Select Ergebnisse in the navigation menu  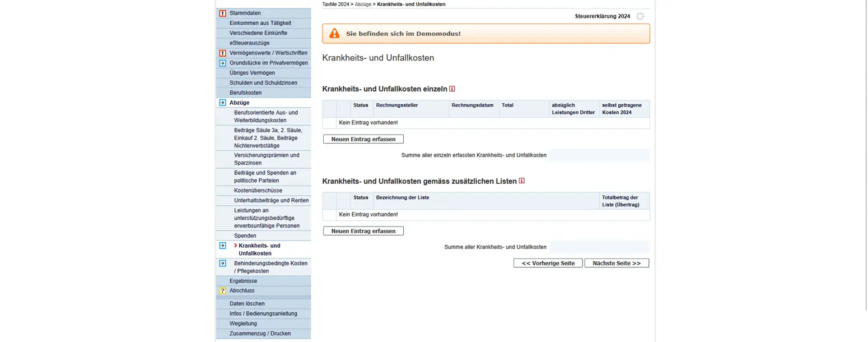[243, 281]
